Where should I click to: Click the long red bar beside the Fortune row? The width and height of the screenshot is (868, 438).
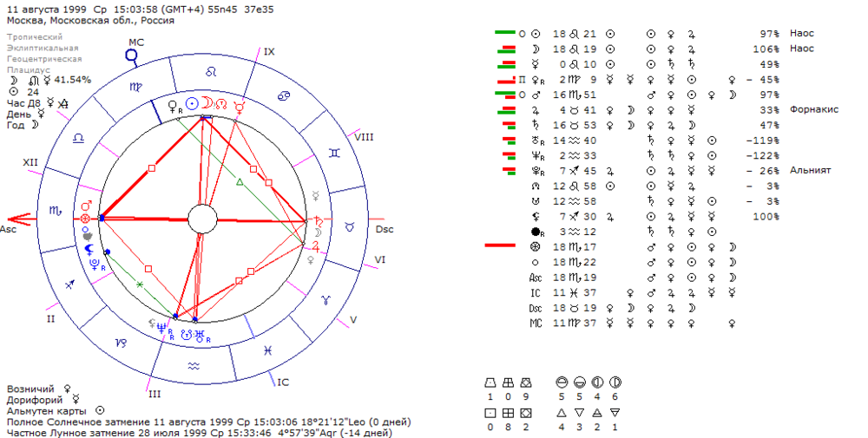[x=501, y=245]
